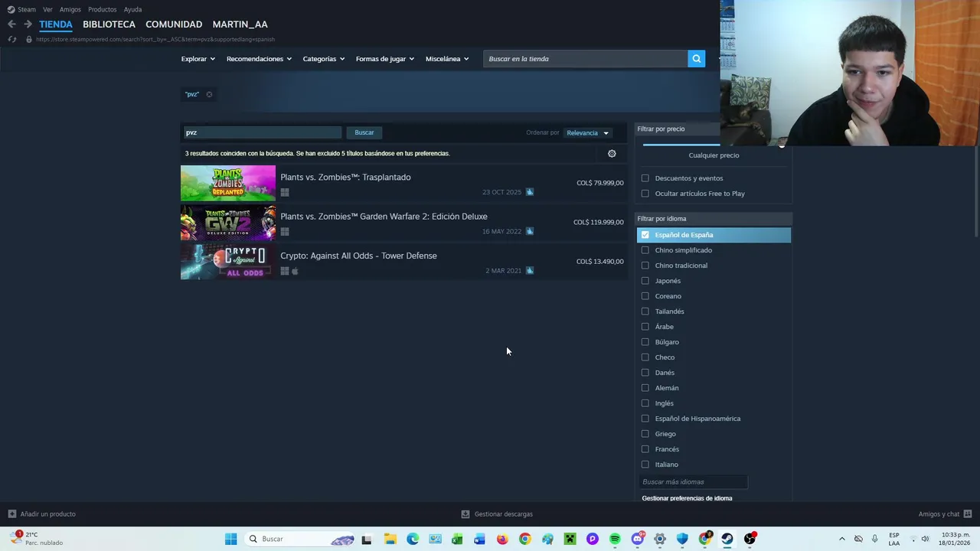Open File Explorer from taskbar
Screen dimensions: 980x551
click(390, 539)
